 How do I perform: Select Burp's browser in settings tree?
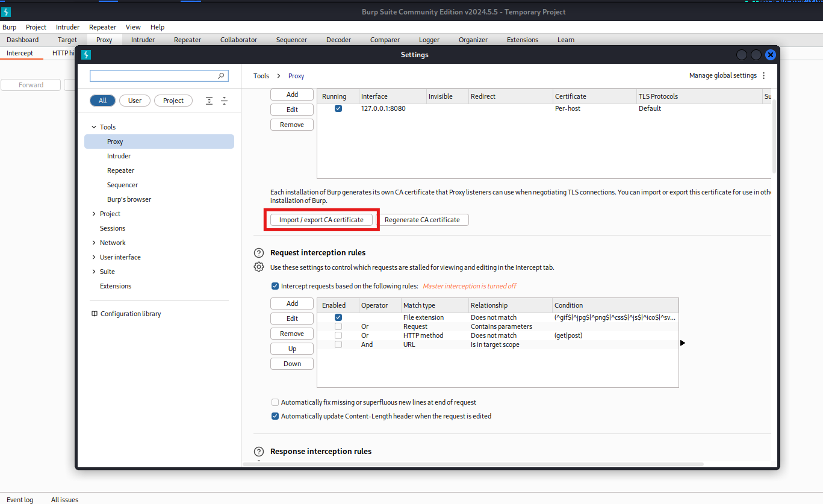[x=129, y=199]
